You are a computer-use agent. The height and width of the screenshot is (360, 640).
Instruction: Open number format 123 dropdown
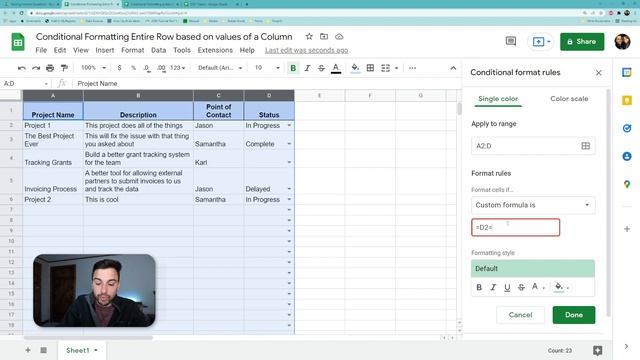[178, 68]
